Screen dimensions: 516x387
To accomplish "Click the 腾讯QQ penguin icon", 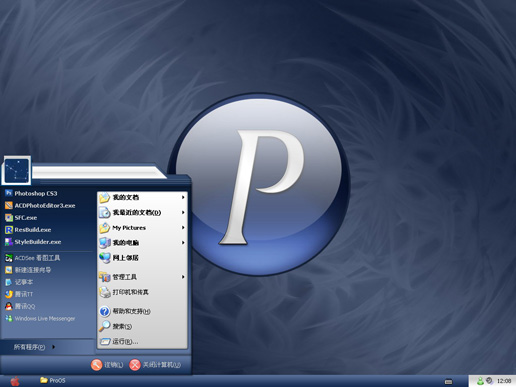I will point(9,306).
